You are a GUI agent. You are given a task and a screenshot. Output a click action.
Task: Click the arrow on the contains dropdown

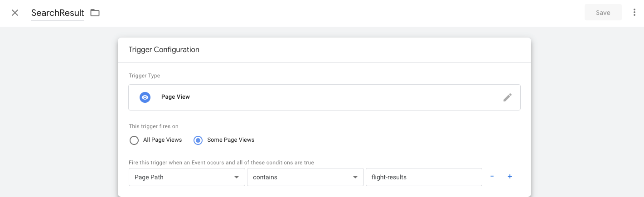[355, 178]
